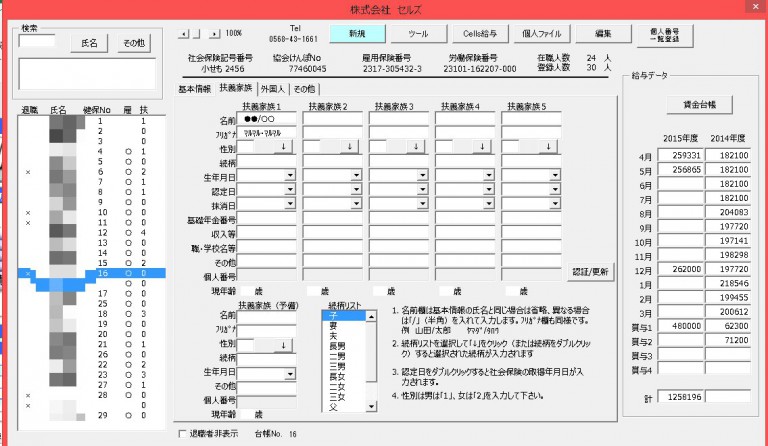
Task: Click the 扶養家族4 性別 arrow button
Action: pyautogui.click(x=482, y=146)
